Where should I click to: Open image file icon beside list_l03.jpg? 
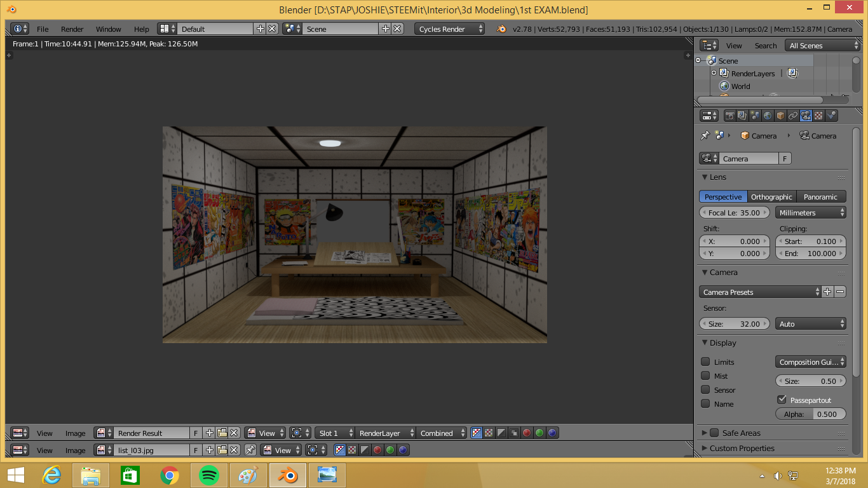tap(222, 450)
